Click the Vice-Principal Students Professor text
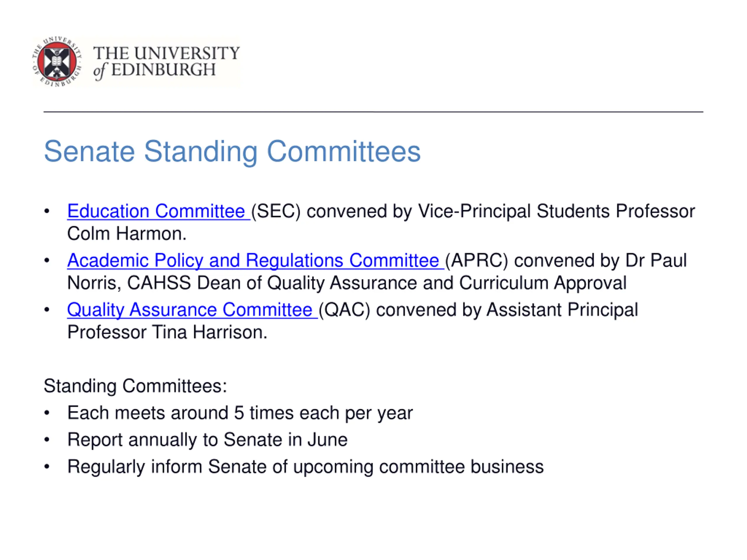 556,211
